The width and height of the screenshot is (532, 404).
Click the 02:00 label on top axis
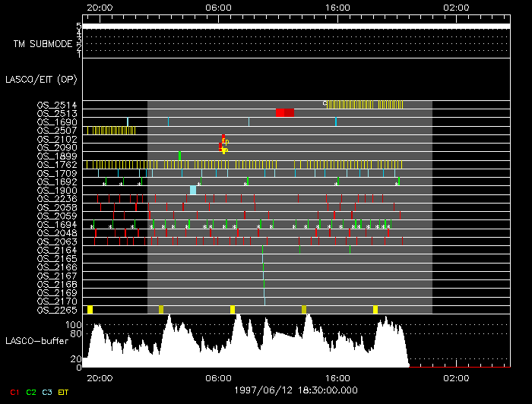click(x=456, y=8)
